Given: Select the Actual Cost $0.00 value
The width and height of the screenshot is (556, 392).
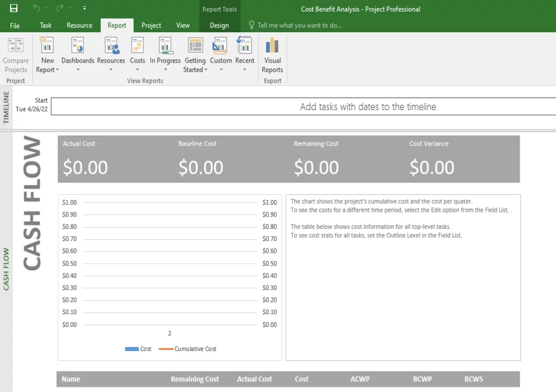Looking at the screenshot, I should pyautogui.click(x=85, y=168).
